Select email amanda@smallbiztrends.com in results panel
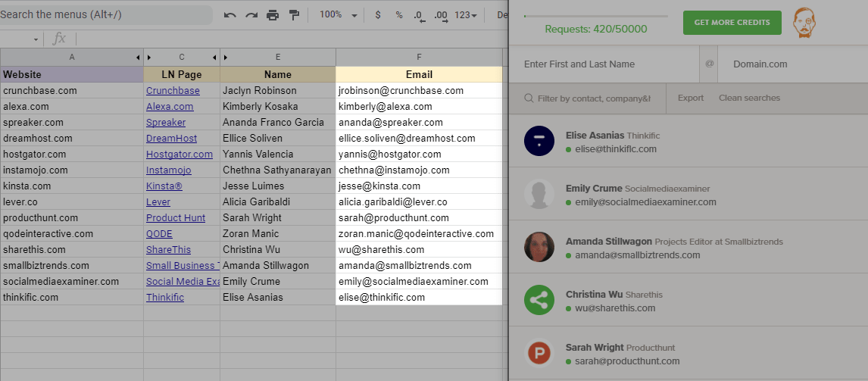This screenshot has height=381, width=868. [637, 255]
